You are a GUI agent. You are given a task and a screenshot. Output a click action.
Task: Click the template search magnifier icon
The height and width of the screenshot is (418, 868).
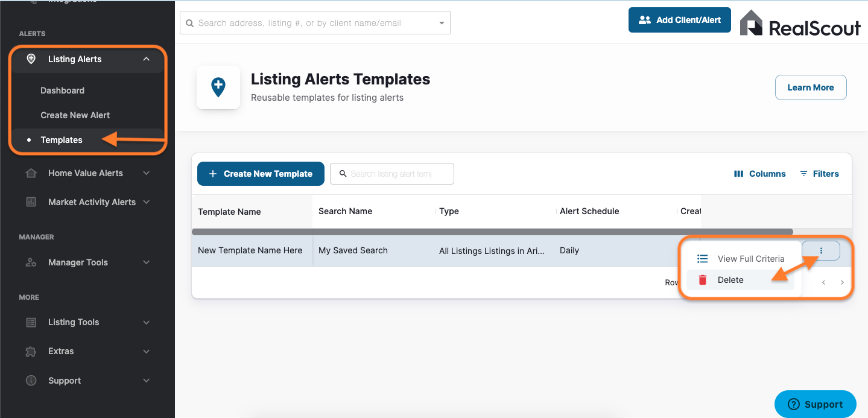tap(343, 174)
